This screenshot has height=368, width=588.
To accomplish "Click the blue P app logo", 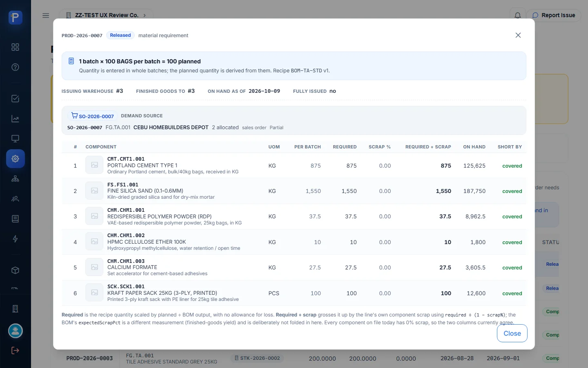I will coord(16,18).
